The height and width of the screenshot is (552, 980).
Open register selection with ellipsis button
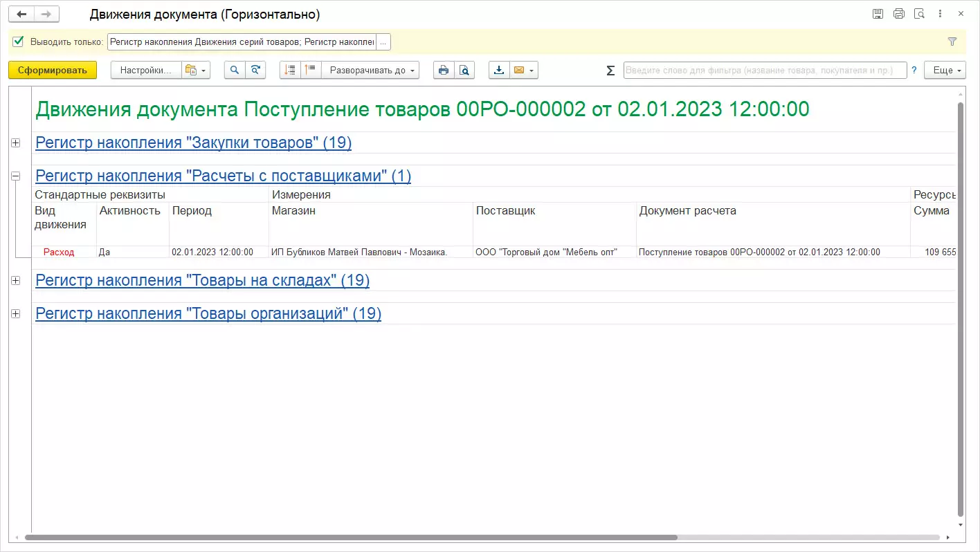383,42
